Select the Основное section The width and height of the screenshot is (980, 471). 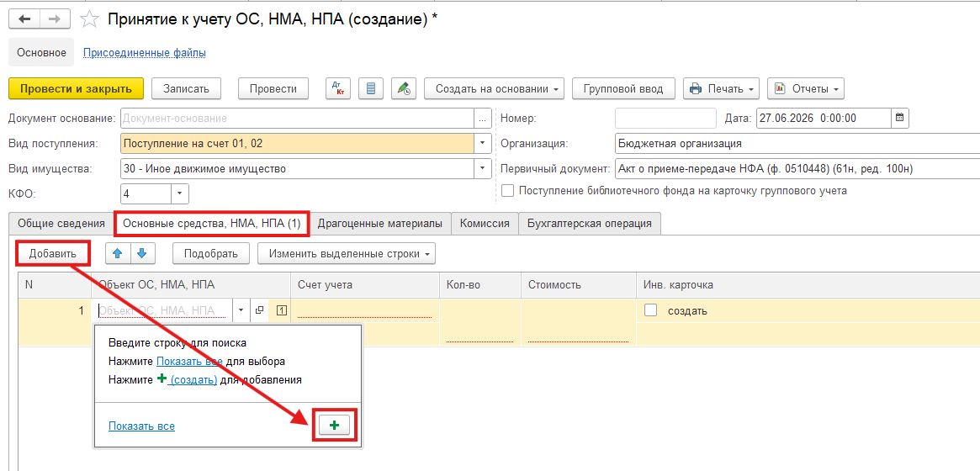(41, 53)
